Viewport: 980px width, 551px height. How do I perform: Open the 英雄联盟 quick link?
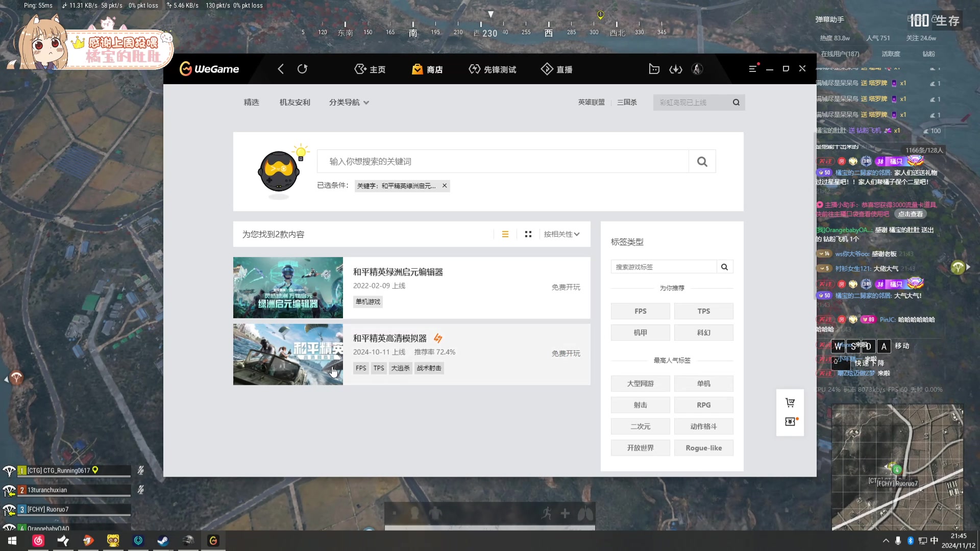click(591, 102)
